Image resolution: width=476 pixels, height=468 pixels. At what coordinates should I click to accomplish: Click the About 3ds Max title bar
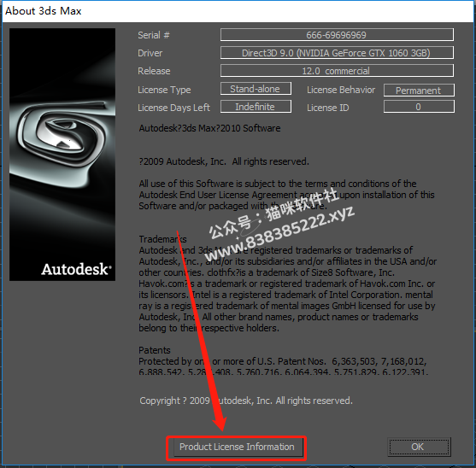click(x=238, y=11)
